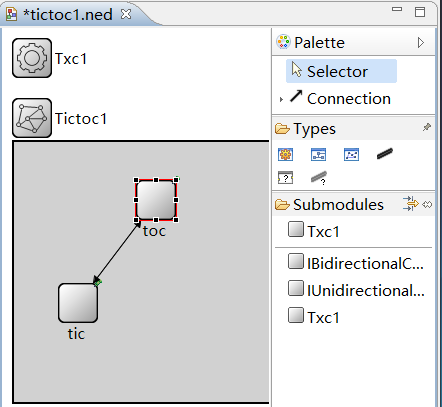Click the tic label under submodule
The height and width of the screenshot is (407, 442).
click(76, 334)
